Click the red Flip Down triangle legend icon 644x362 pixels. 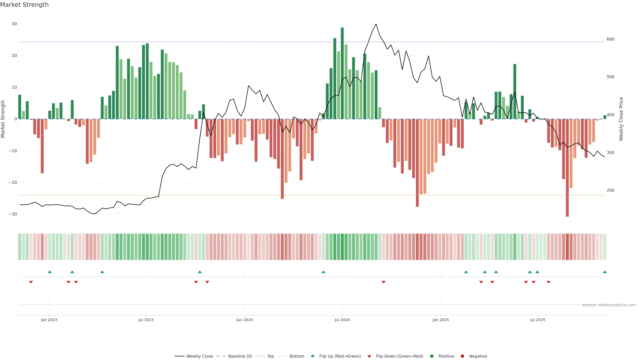[369, 356]
